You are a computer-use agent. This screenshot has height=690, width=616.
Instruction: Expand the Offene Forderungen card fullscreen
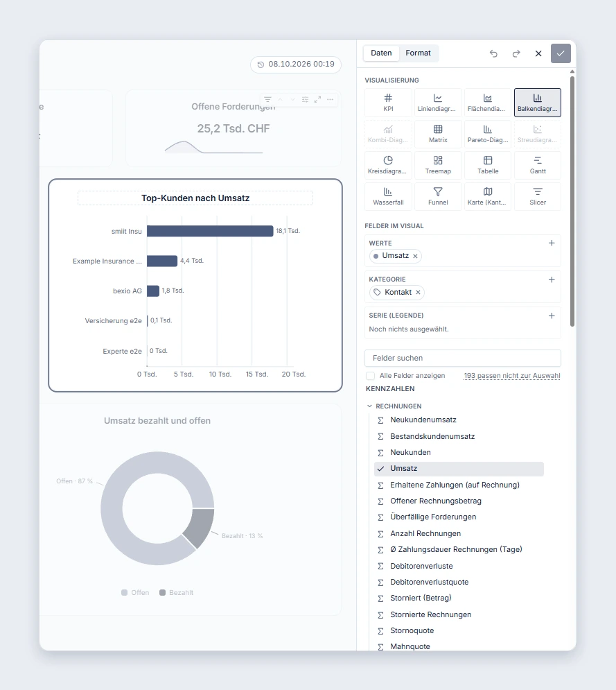(x=317, y=99)
